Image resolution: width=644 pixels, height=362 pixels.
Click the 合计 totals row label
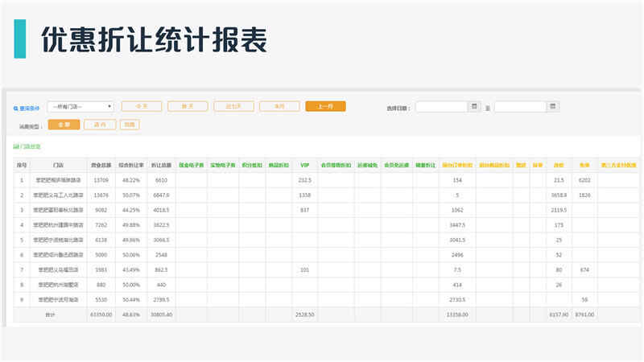point(50,315)
